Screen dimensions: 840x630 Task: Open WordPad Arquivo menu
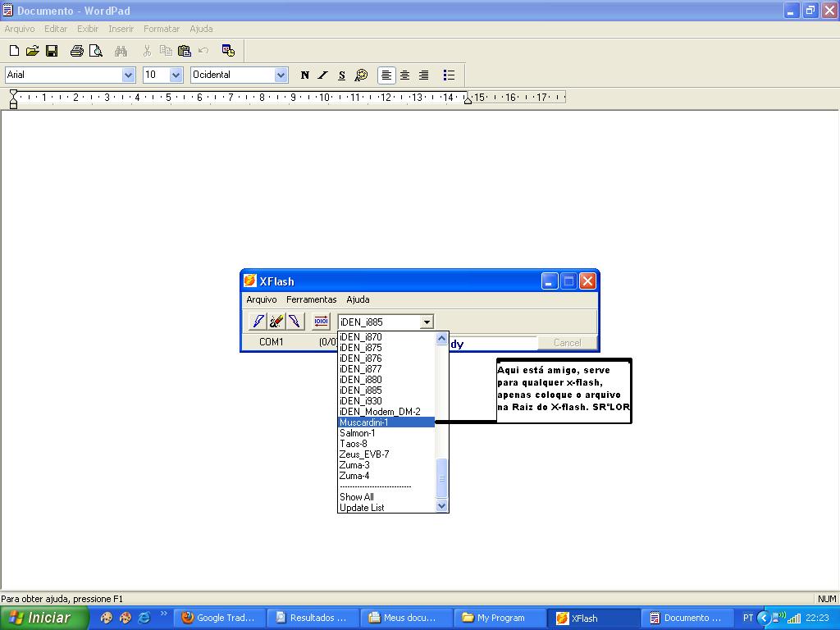coord(20,29)
